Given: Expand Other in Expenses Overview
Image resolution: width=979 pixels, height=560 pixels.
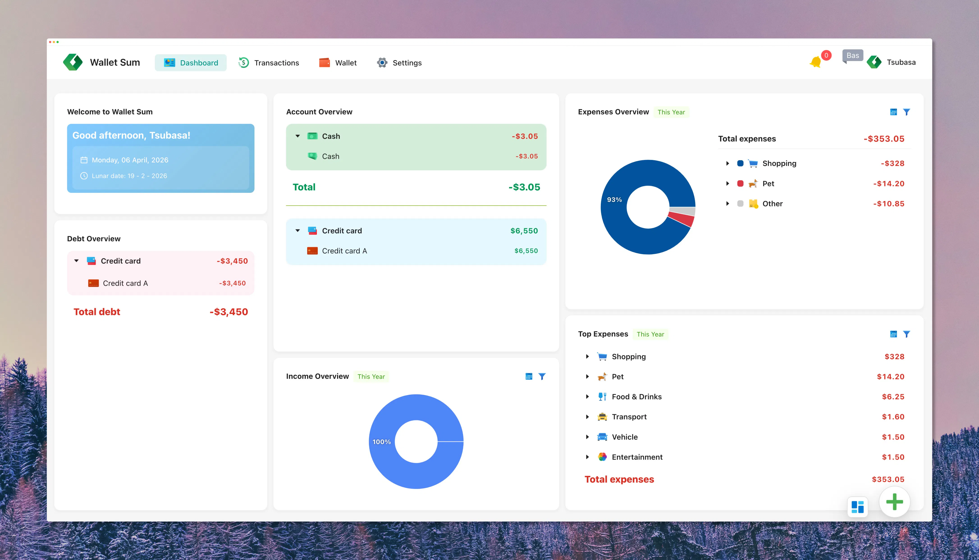Looking at the screenshot, I should [x=727, y=204].
